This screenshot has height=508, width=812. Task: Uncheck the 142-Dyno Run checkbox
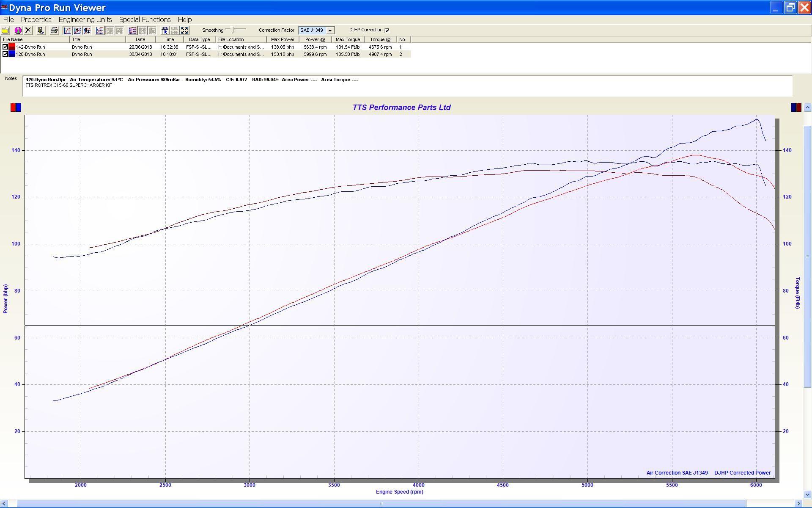pyautogui.click(x=5, y=47)
